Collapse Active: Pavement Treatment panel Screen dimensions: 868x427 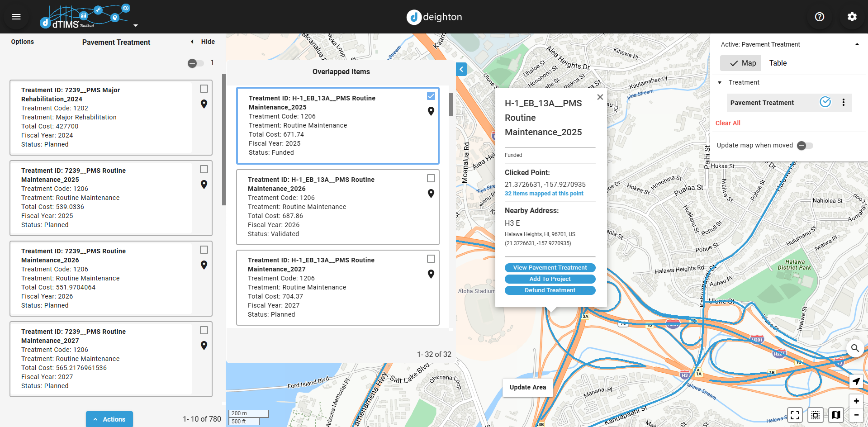point(857,44)
